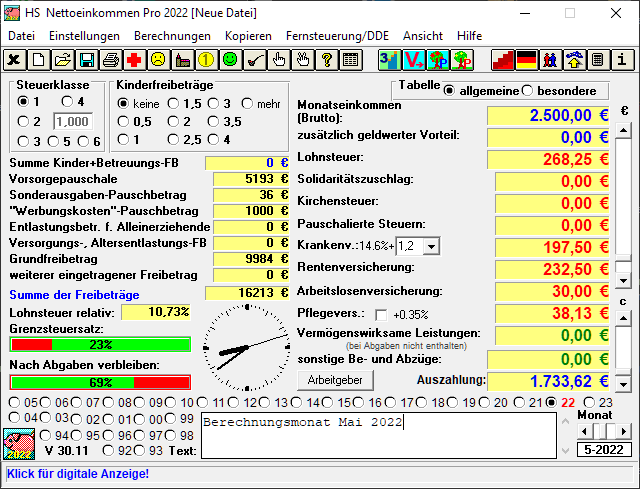640x489 pixels.
Task: Click the Monatseinkommen (Brutto) amount field
Action: coord(548,114)
